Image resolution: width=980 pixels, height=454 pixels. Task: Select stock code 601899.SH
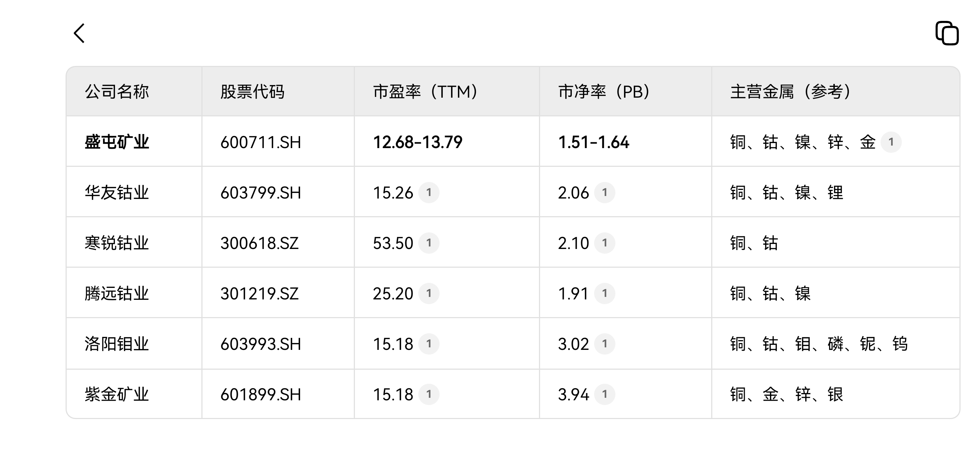click(260, 395)
